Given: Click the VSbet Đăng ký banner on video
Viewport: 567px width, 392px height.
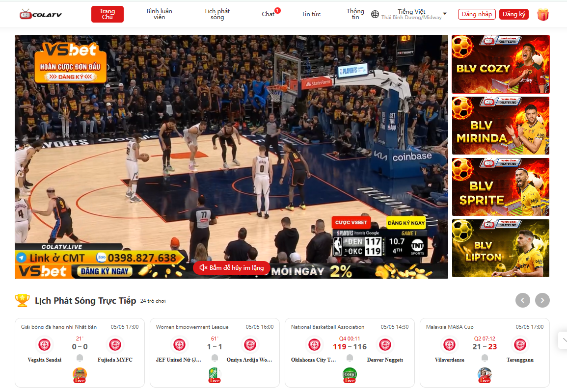Looking at the screenshot, I should [x=71, y=62].
